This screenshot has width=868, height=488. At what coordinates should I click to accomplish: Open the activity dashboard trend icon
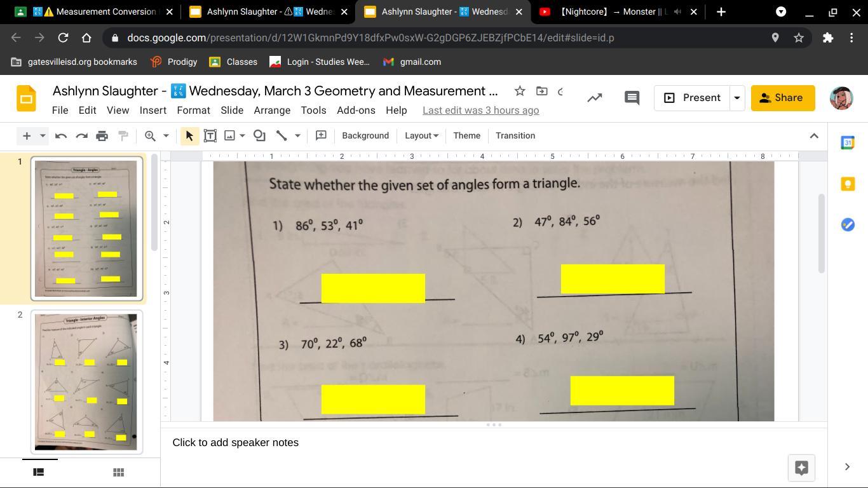tap(595, 98)
